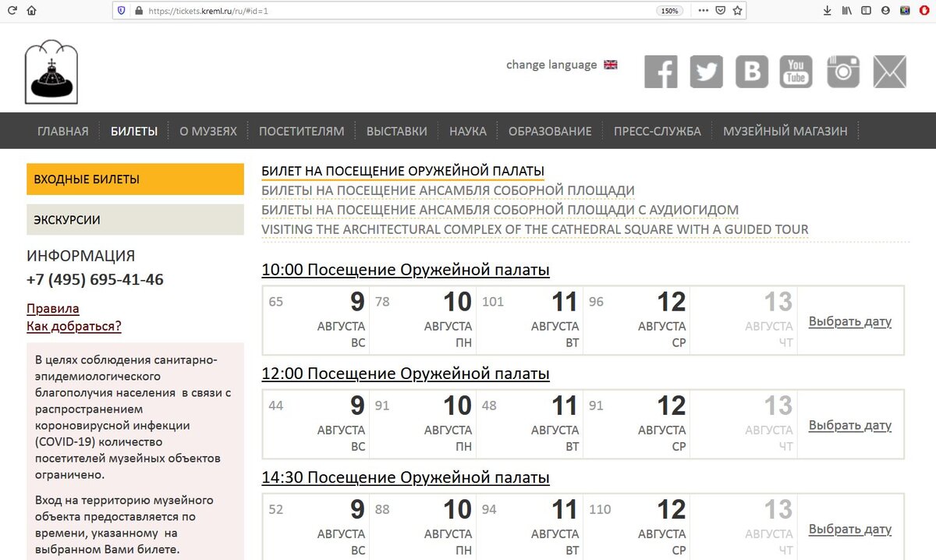Open the ВЫСТАВКИ menu item

(397, 131)
